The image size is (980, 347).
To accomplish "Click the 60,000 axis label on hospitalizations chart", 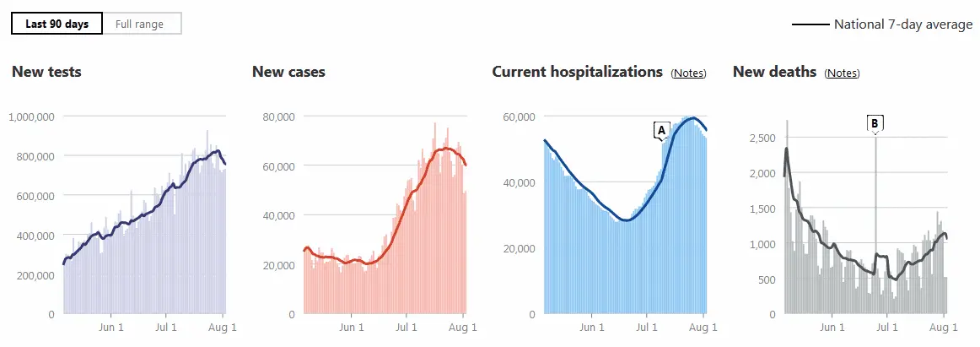I will pyautogui.click(x=519, y=117).
